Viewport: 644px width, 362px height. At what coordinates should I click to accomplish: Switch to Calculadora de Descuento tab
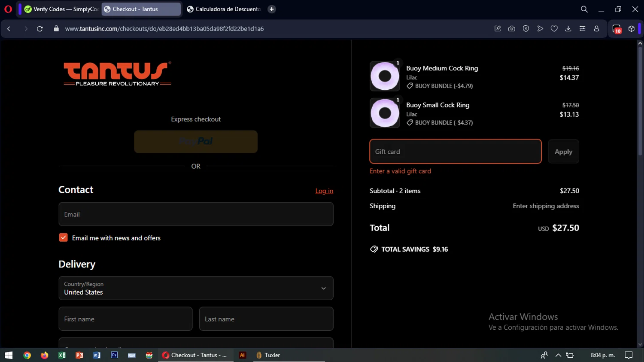224,9
